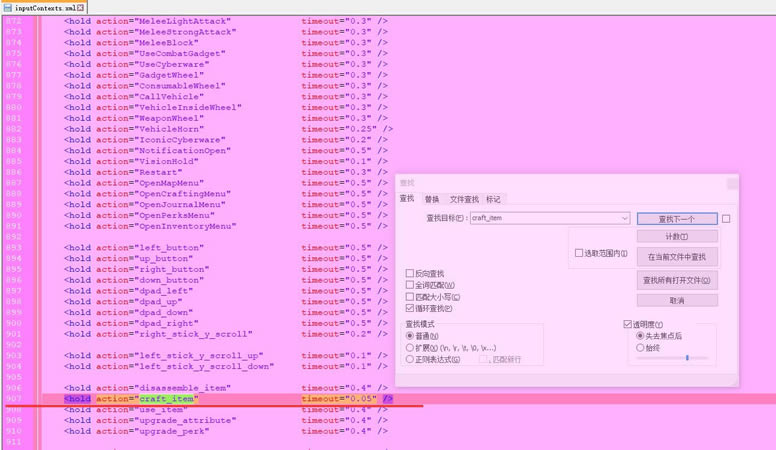Enable the 全词匹配 checkbox

point(409,285)
